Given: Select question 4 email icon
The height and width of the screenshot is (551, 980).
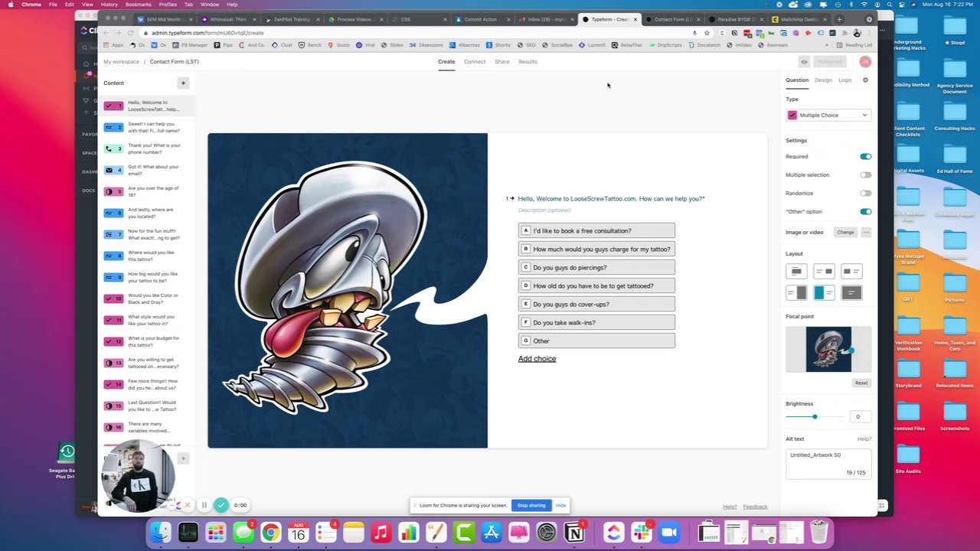Looking at the screenshot, I should (113, 170).
